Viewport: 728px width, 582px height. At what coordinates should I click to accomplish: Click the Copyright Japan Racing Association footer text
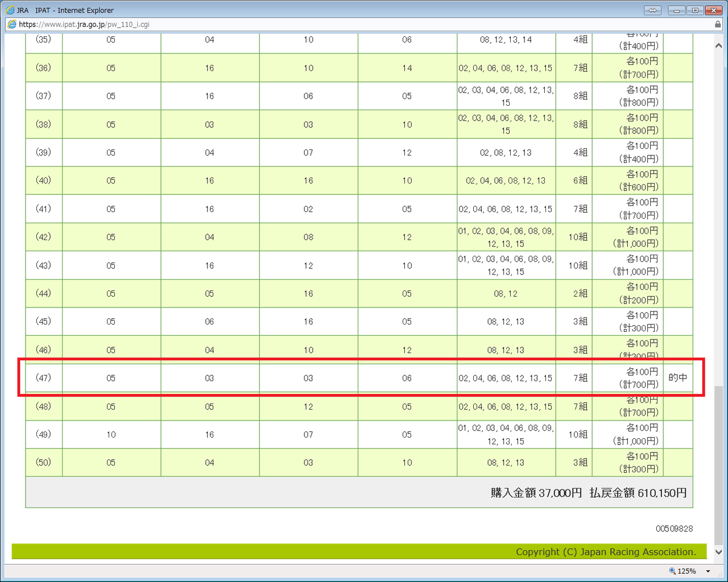coord(606,552)
